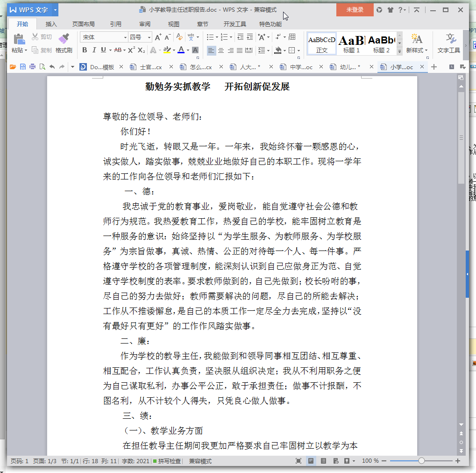Click the new document tab plus button
The width and height of the screenshot is (476, 473).
434,67
